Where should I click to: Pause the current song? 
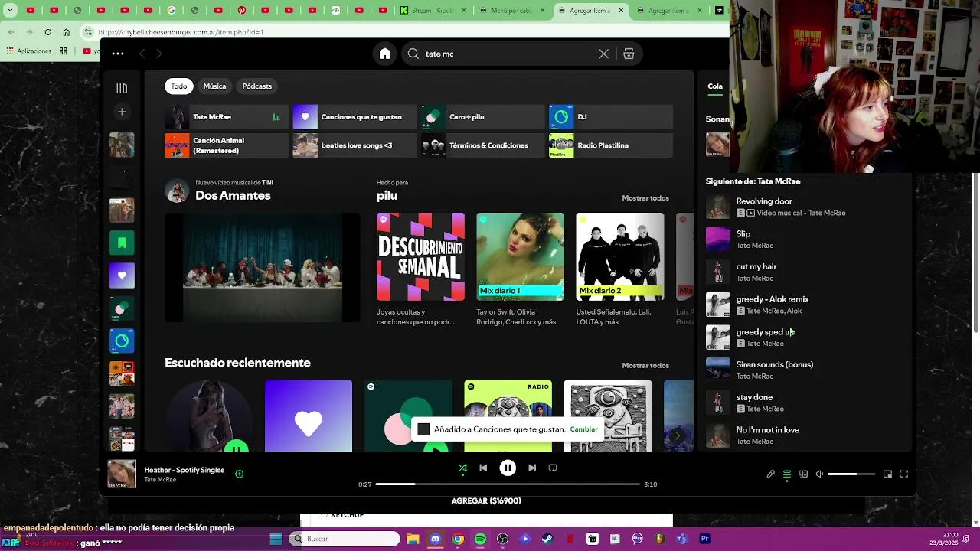pyautogui.click(x=508, y=468)
